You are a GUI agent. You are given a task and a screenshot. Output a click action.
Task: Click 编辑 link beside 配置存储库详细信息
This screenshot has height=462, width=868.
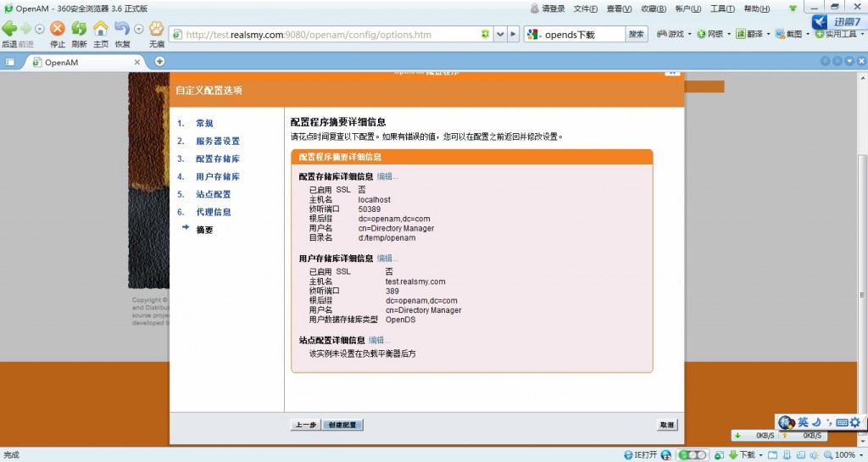point(387,176)
